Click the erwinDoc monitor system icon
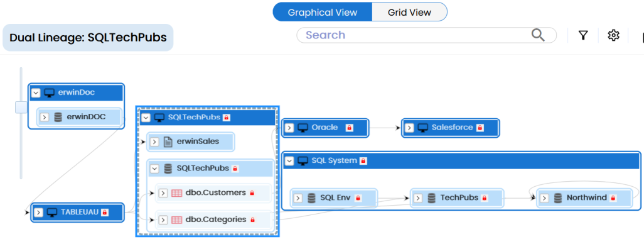This screenshot has height=239, width=644. (x=50, y=93)
